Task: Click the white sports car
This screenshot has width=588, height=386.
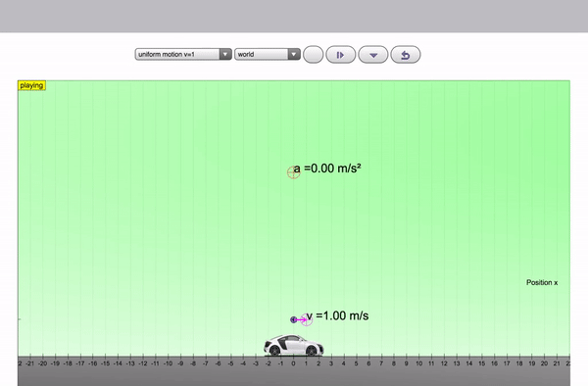Action: coord(294,345)
